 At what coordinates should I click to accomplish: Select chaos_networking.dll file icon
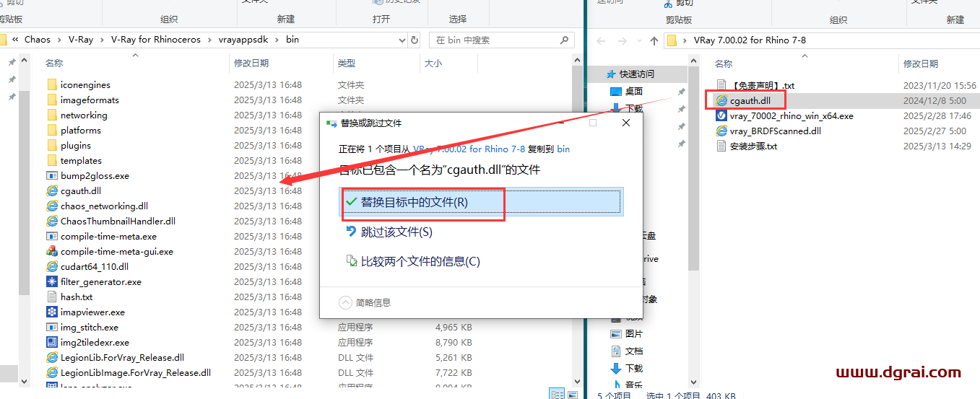click(x=52, y=206)
